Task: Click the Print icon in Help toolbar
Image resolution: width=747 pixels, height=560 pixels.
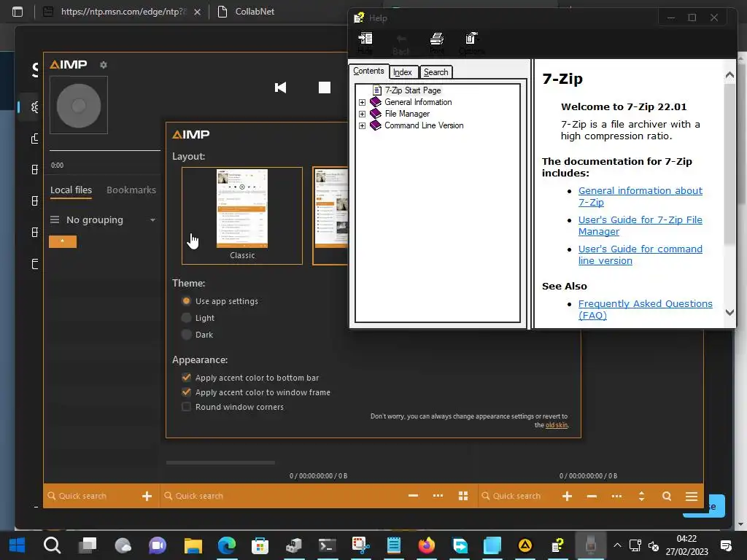Action: tap(437, 43)
